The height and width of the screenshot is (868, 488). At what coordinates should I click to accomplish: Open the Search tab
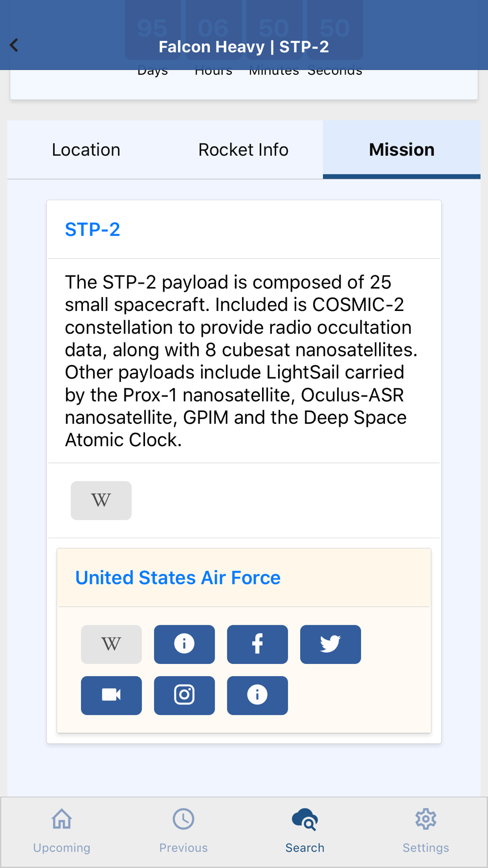(x=305, y=832)
